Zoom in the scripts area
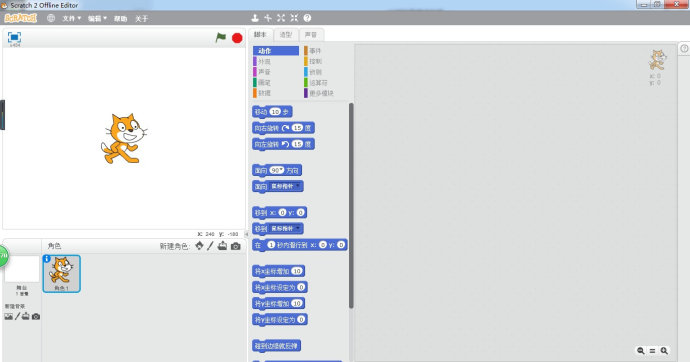Viewport: 690px width, 362px height. (x=664, y=351)
